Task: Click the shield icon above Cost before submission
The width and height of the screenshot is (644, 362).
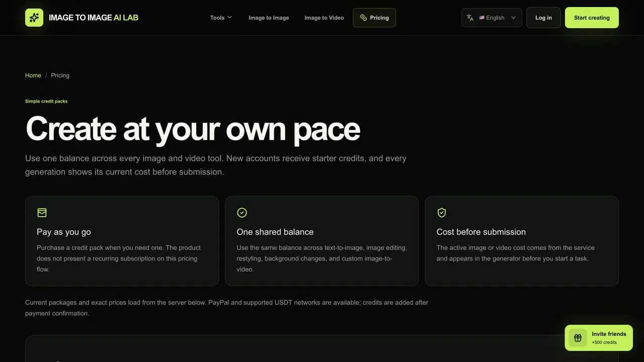Action: tap(442, 213)
